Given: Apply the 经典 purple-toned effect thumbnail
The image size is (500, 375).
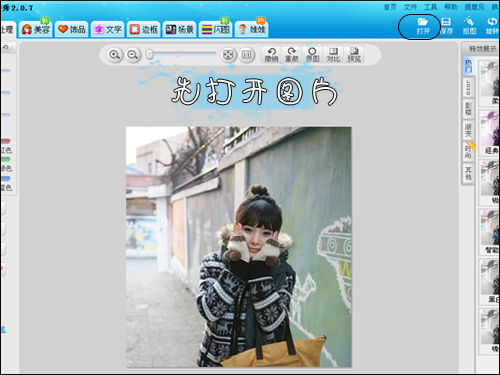Looking at the screenshot, I should coord(489,133).
